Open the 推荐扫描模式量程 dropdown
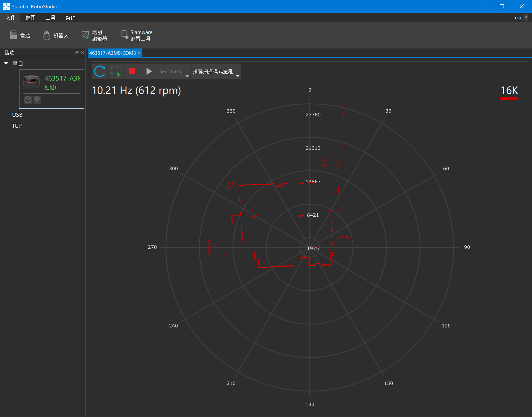Screen dimensions: 532x417 tap(215, 72)
